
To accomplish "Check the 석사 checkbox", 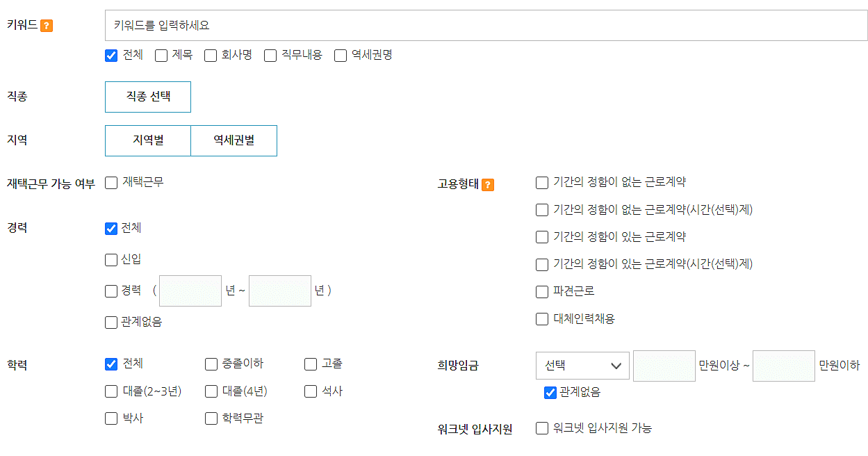I will 309,391.
